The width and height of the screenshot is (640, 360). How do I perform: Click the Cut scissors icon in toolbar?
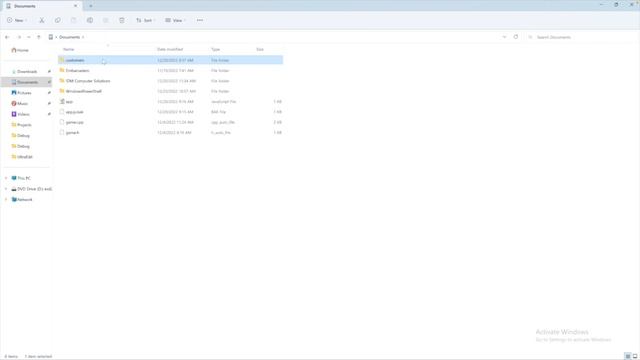(42, 20)
